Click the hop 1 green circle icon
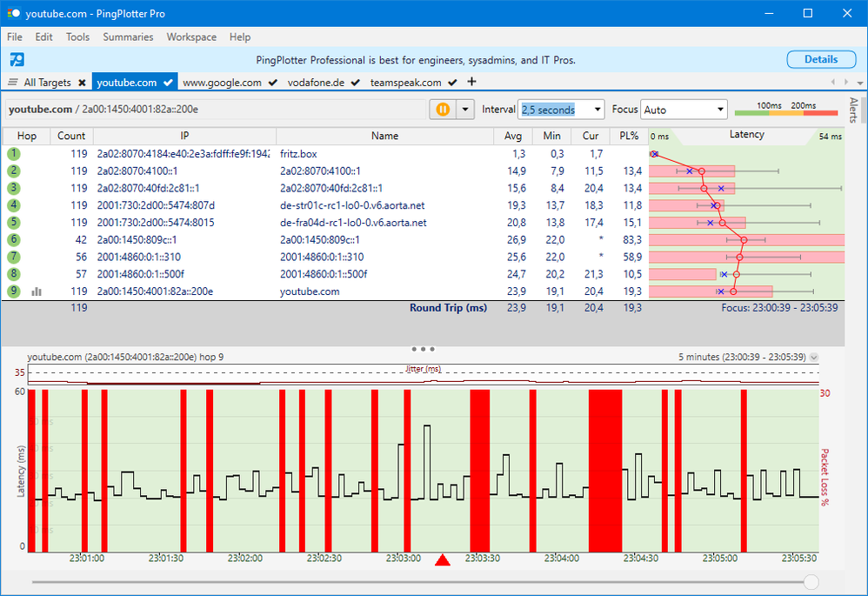Screen dimensions: 868x596 pyautogui.click(x=14, y=153)
